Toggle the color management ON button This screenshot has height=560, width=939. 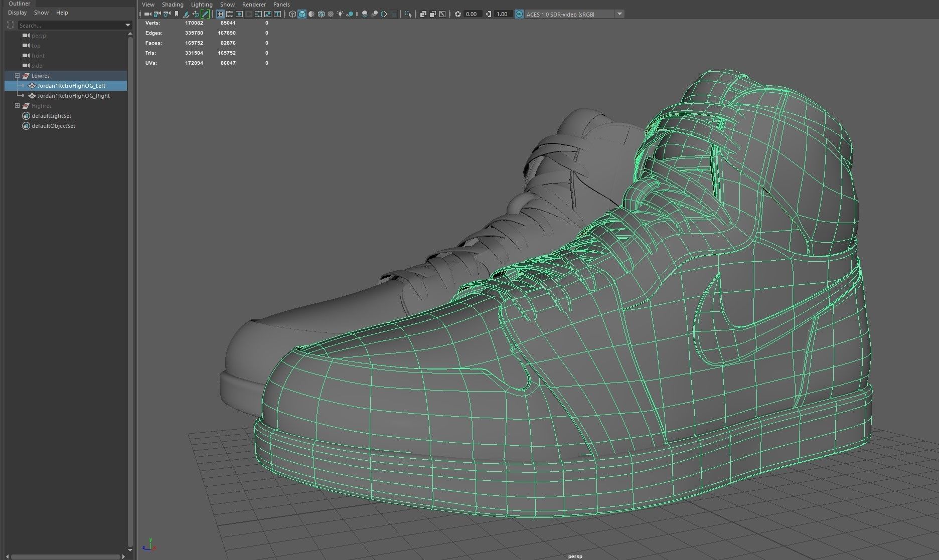point(519,14)
